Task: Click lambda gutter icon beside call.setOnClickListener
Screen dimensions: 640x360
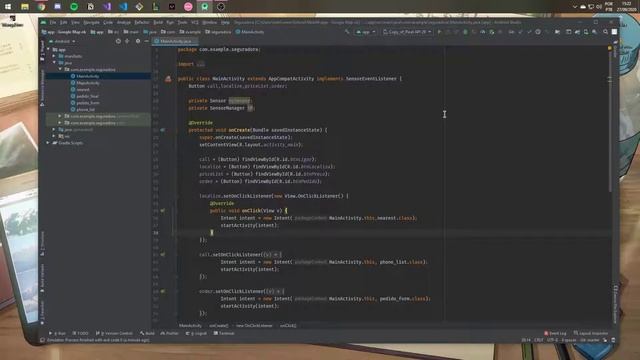Action: (x=163, y=254)
